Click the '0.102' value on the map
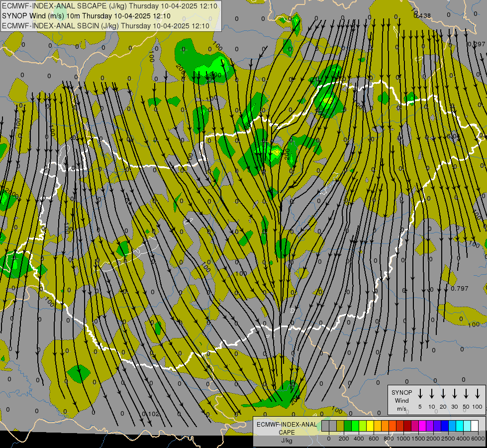 [151, 414]
